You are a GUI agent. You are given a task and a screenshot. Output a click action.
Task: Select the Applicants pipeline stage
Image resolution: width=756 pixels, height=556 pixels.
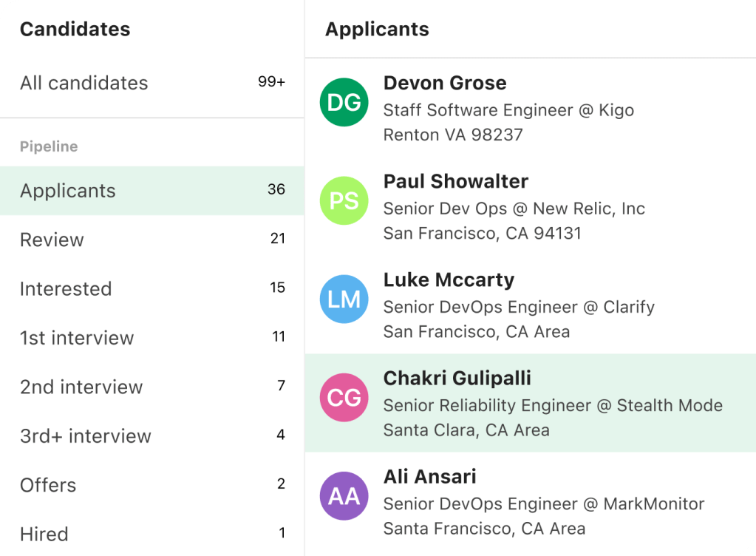point(68,191)
